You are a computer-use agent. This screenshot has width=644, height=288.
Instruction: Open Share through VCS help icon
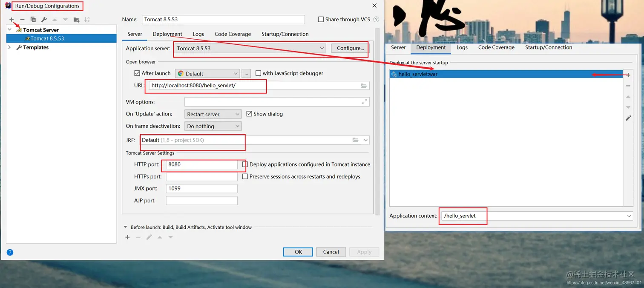click(x=376, y=19)
